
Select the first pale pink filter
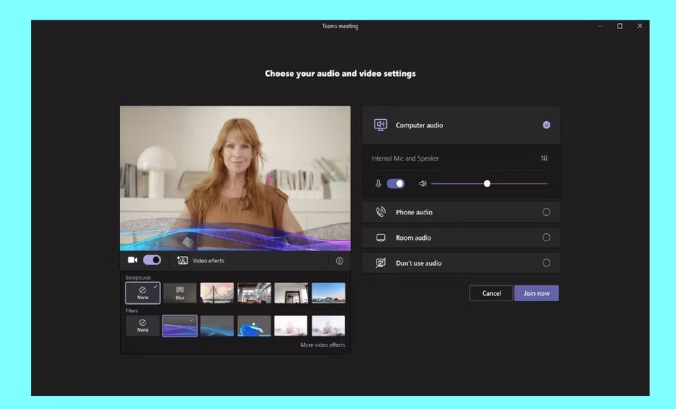click(x=291, y=326)
